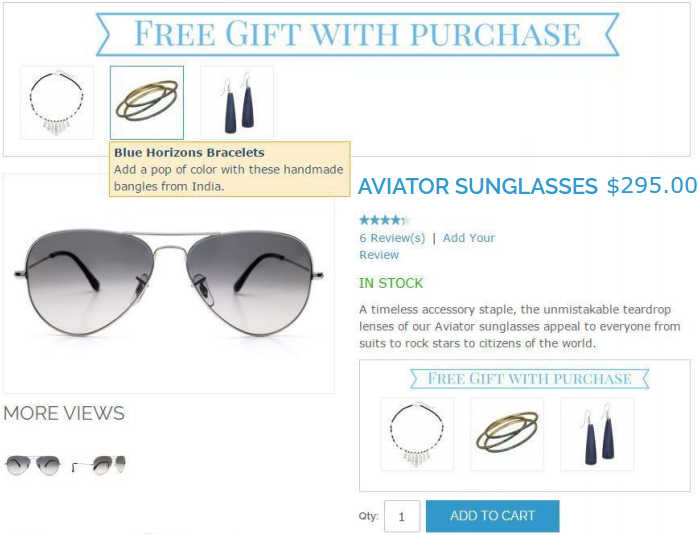View the side-angle sunglasses thumbnail under More Views
699x535 pixels.
tap(99, 465)
